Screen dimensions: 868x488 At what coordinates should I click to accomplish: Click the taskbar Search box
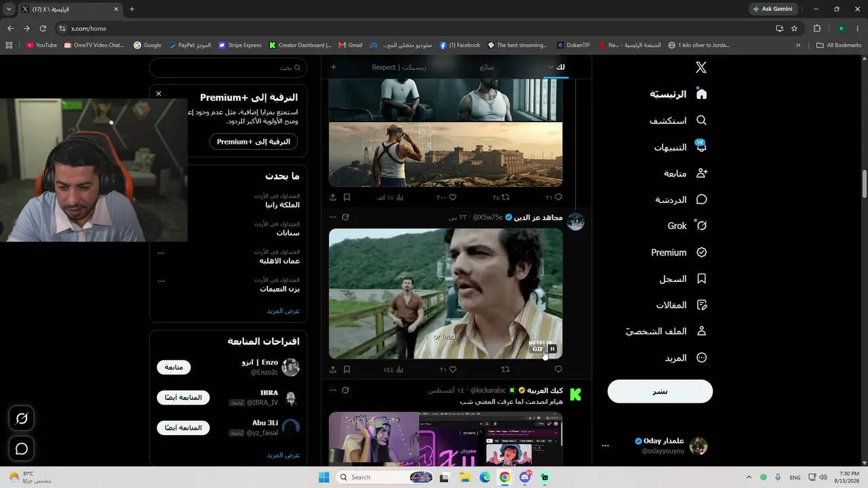pyautogui.click(x=385, y=477)
